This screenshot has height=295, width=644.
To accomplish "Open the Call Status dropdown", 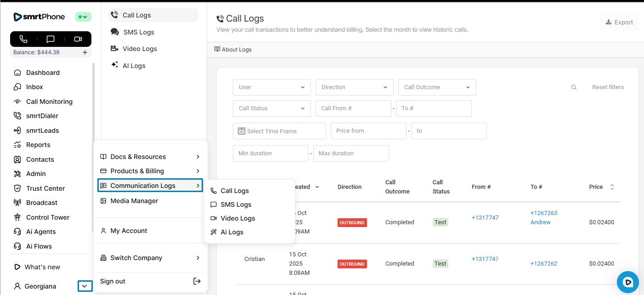I will coord(271,108).
